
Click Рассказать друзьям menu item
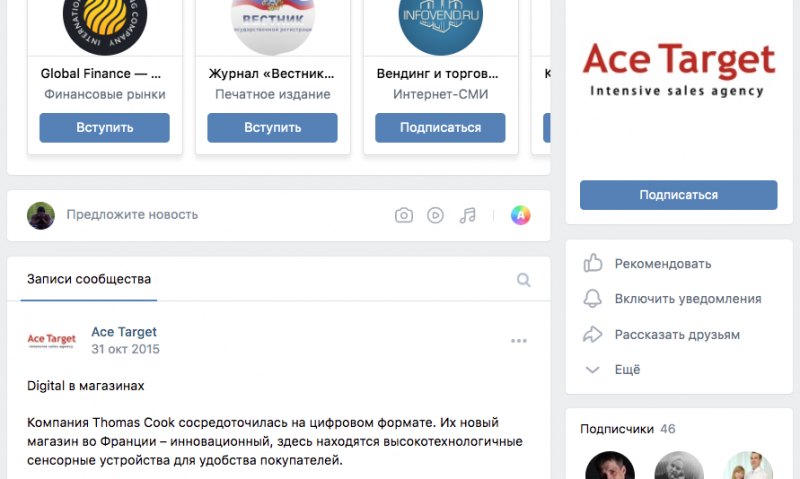point(677,335)
